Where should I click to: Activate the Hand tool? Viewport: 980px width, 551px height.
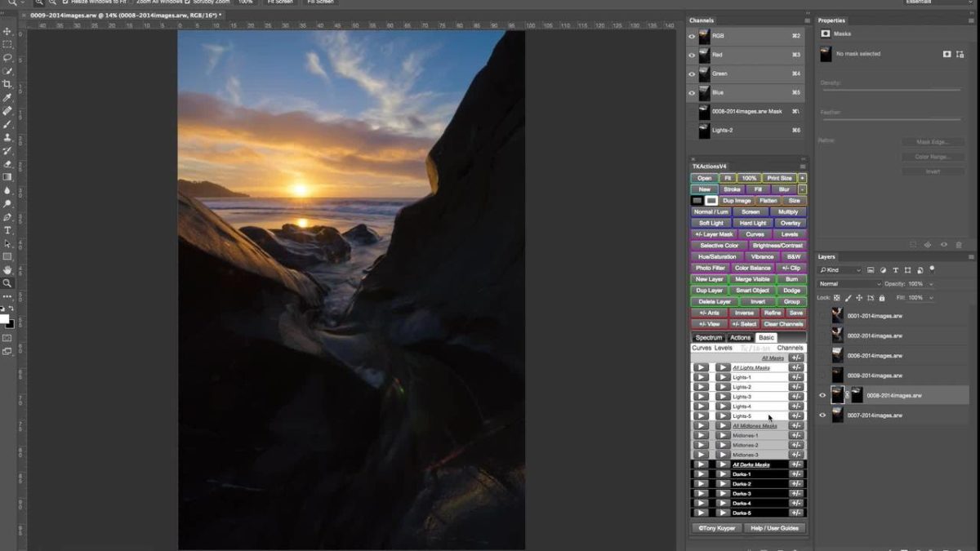(7, 269)
